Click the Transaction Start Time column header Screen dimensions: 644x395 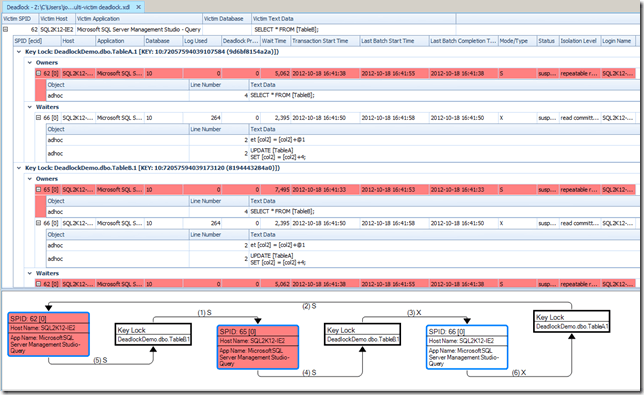[x=325, y=41]
